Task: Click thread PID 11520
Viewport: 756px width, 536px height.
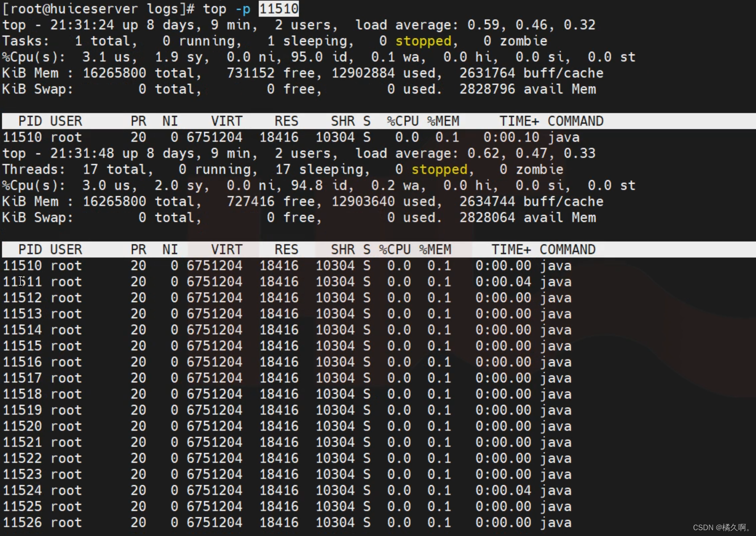Action: click(x=22, y=426)
